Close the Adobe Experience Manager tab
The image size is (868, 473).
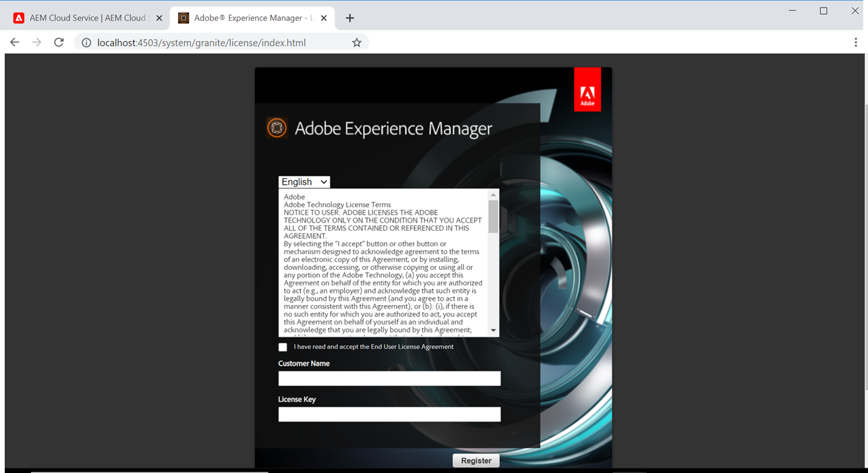(x=324, y=18)
